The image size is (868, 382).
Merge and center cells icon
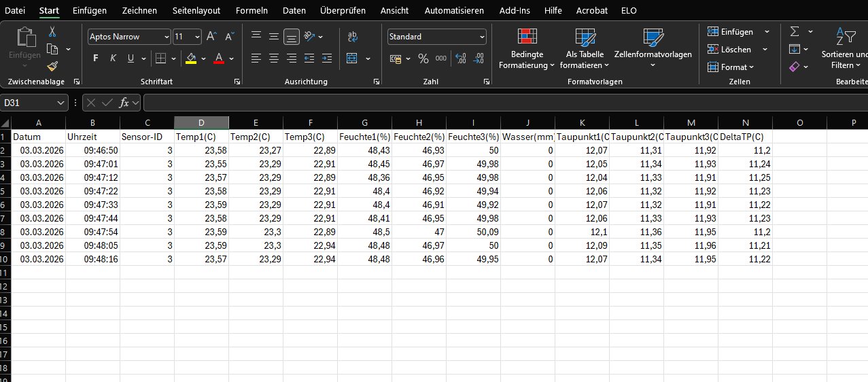(351, 58)
